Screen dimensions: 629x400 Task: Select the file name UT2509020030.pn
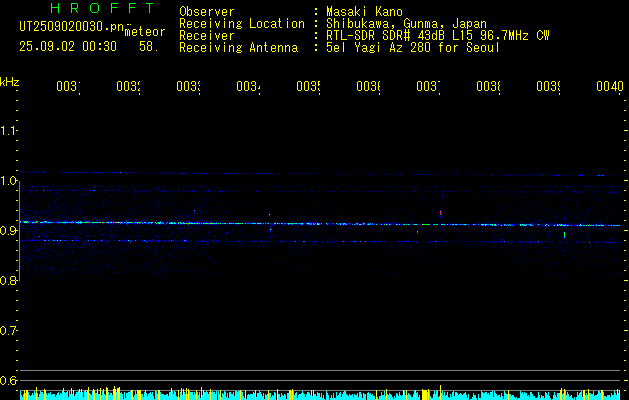click(x=71, y=27)
